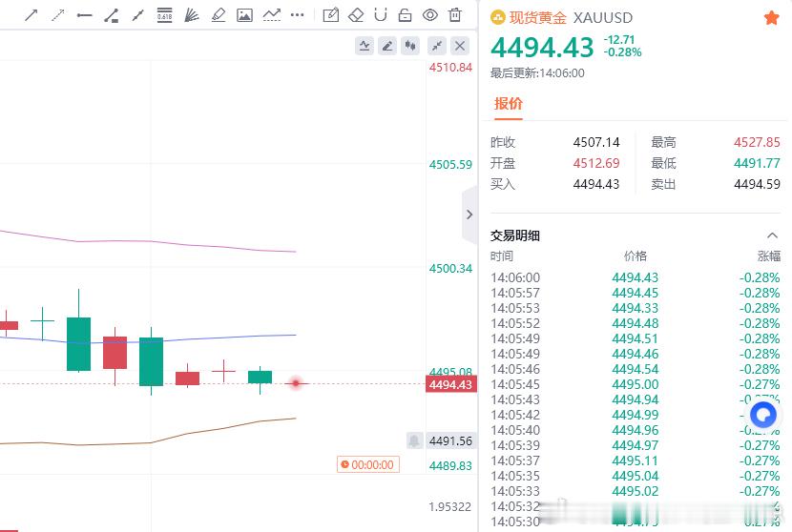Select the 14:06:00 trade row
The width and height of the screenshot is (792, 532).
[635, 277]
